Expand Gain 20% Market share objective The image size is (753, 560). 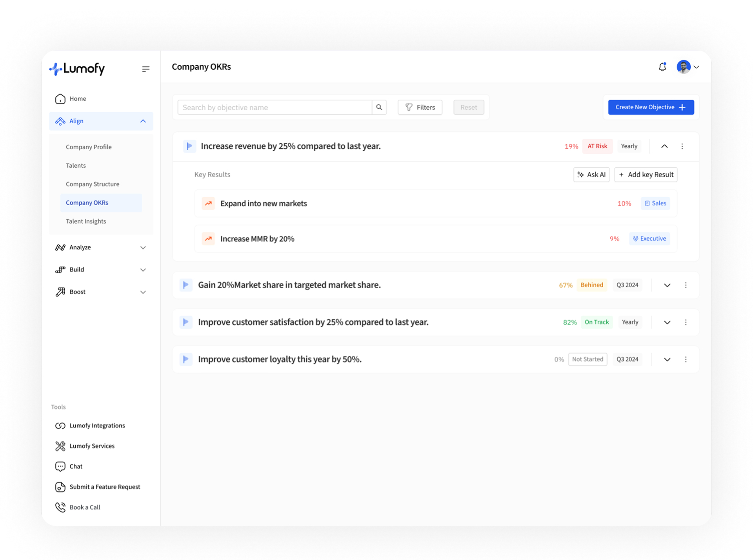[667, 285]
